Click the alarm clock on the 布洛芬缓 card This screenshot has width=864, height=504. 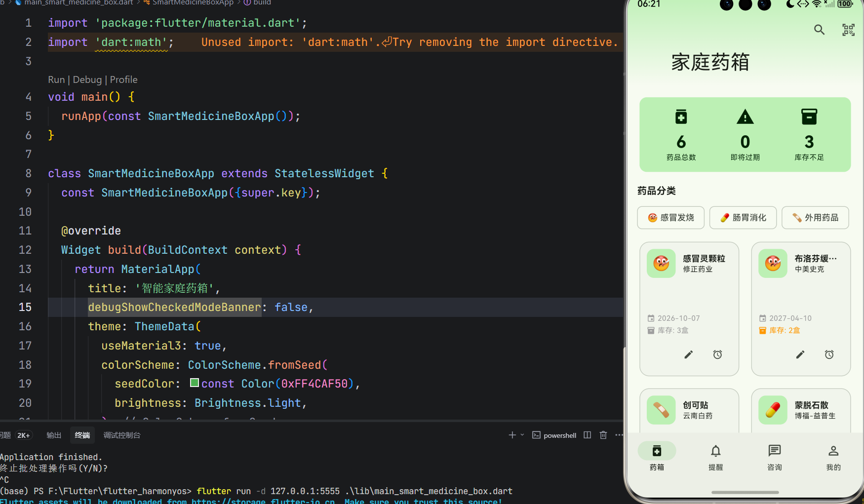pos(829,354)
